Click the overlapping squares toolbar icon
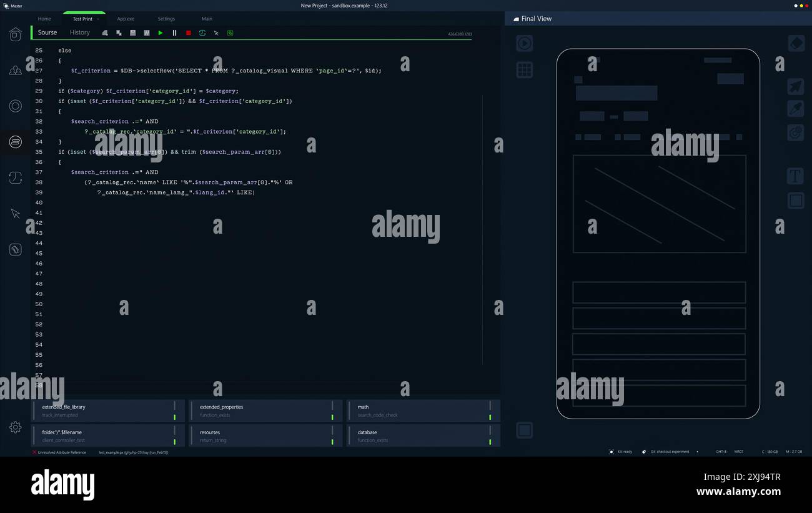Image resolution: width=812 pixels, height=513 pixels. click(x=119, y=32)
